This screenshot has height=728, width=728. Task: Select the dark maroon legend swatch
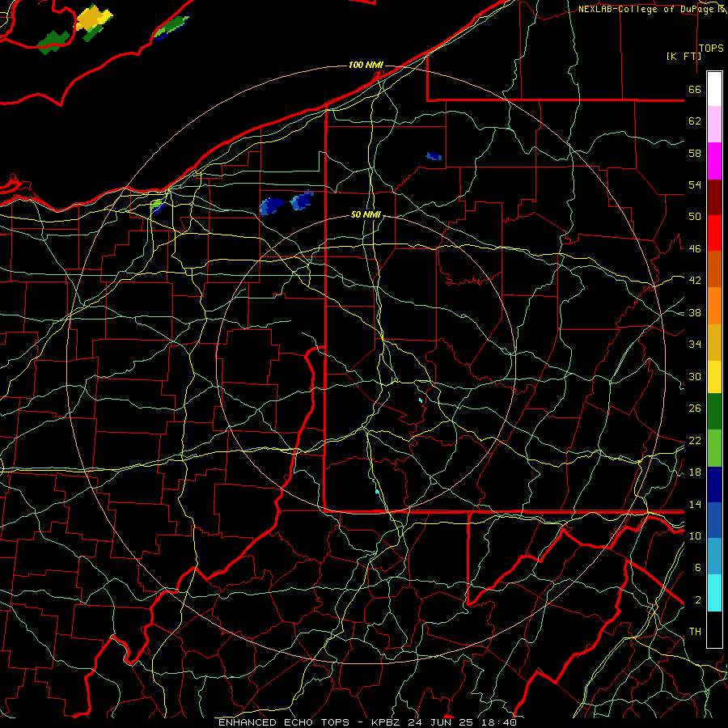coord(714,197)
